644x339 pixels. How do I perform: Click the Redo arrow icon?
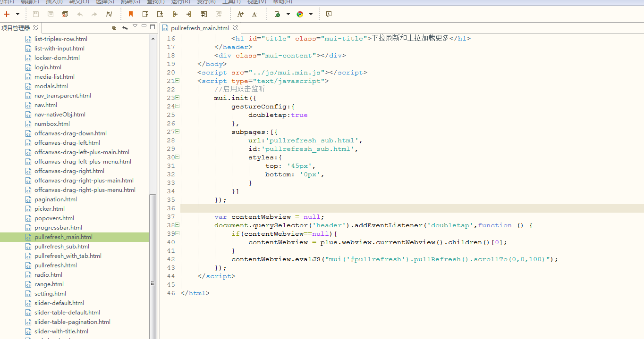94,14
